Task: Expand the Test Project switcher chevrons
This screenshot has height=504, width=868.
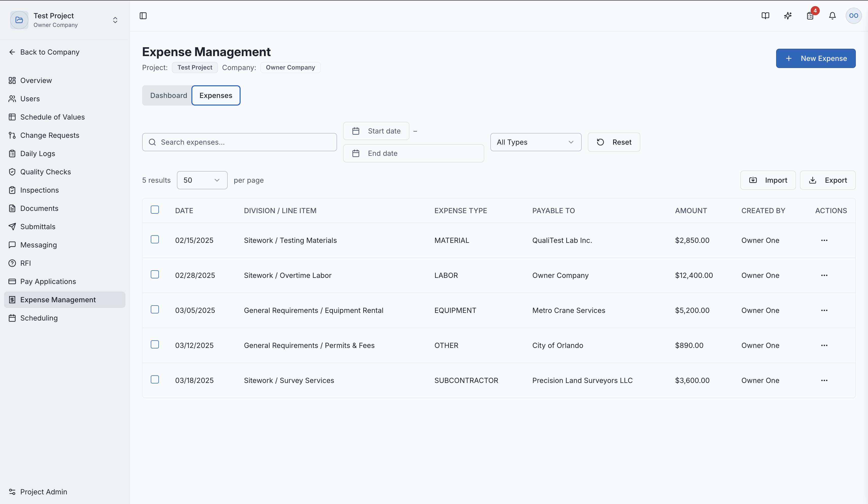Action: tap(115, 20)
